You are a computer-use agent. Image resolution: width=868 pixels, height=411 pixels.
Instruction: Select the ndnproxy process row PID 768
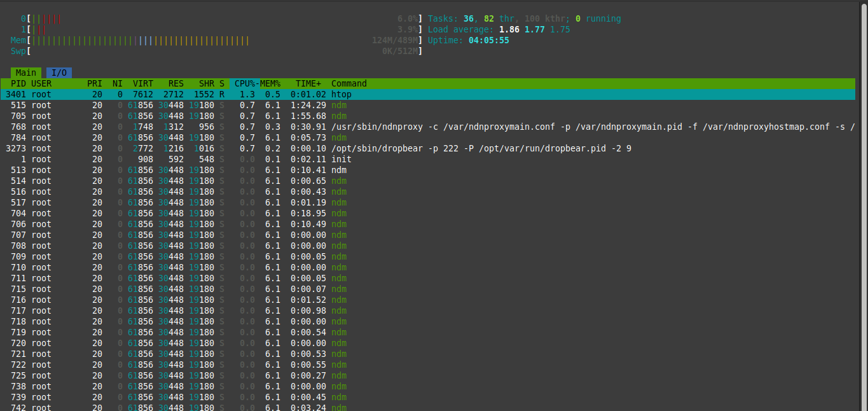point(428,127)
